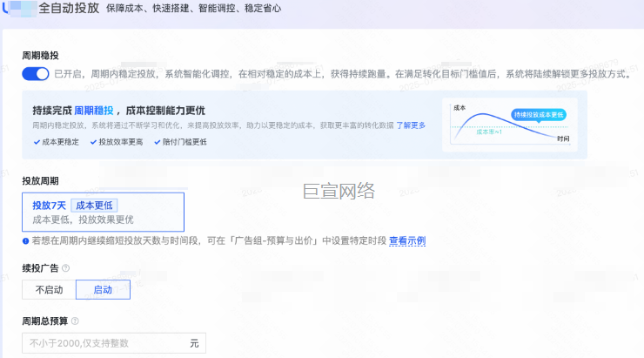Click the 成本更低 tag on period card

[x=95, y=205]
